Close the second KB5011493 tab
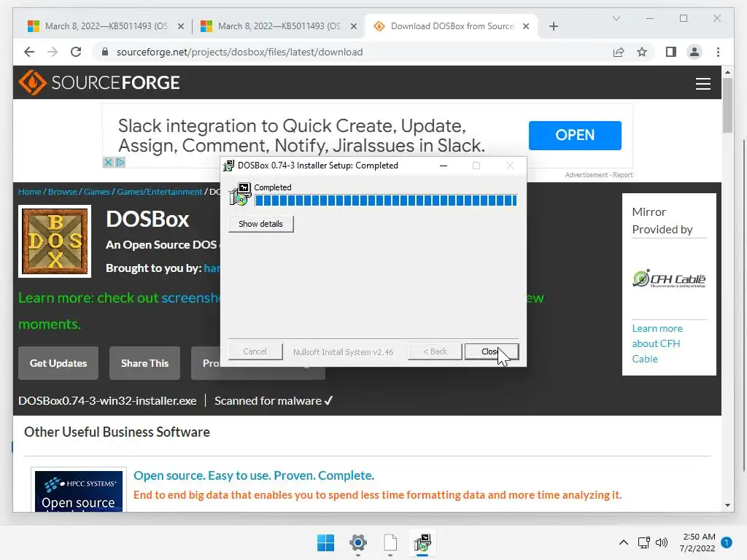 tap(354, 26)
